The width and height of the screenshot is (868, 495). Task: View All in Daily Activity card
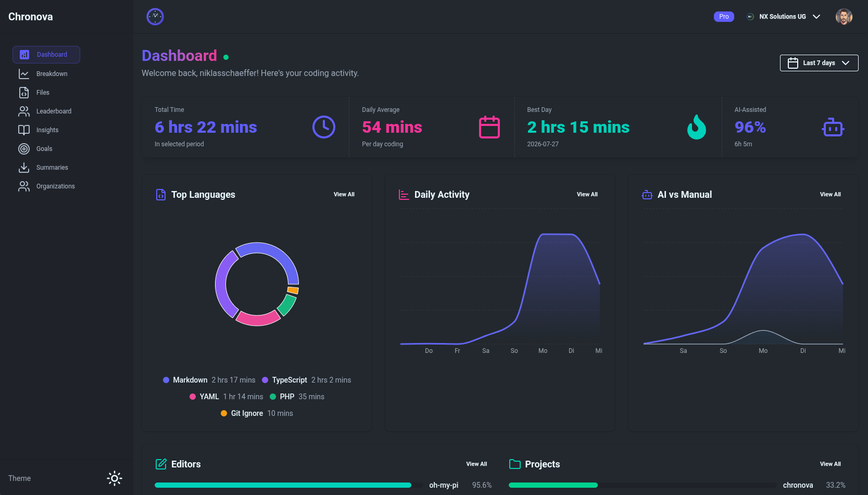tap(587, 195)
